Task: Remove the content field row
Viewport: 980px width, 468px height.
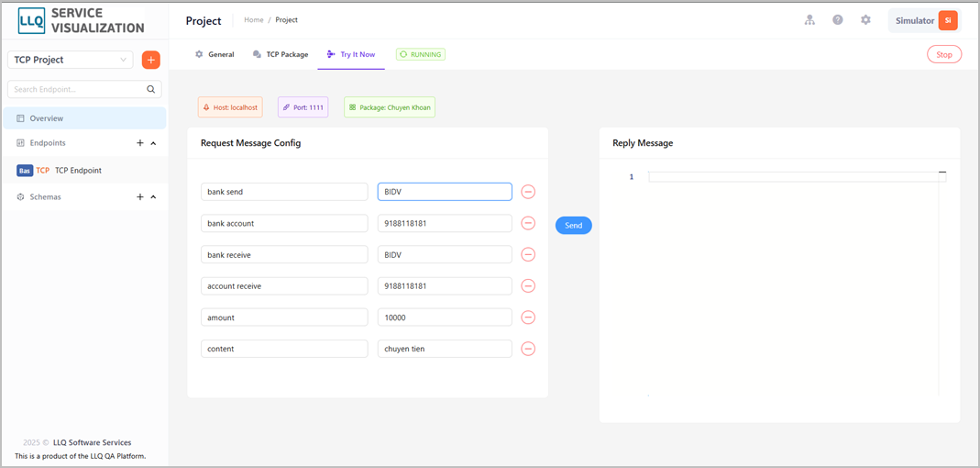Action: coord(528,349)
